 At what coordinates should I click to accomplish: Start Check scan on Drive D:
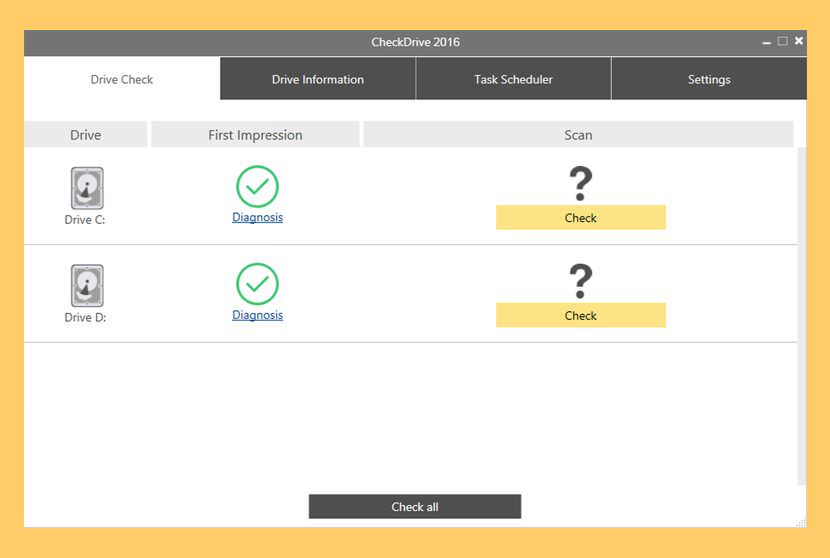tap(581, 316)
